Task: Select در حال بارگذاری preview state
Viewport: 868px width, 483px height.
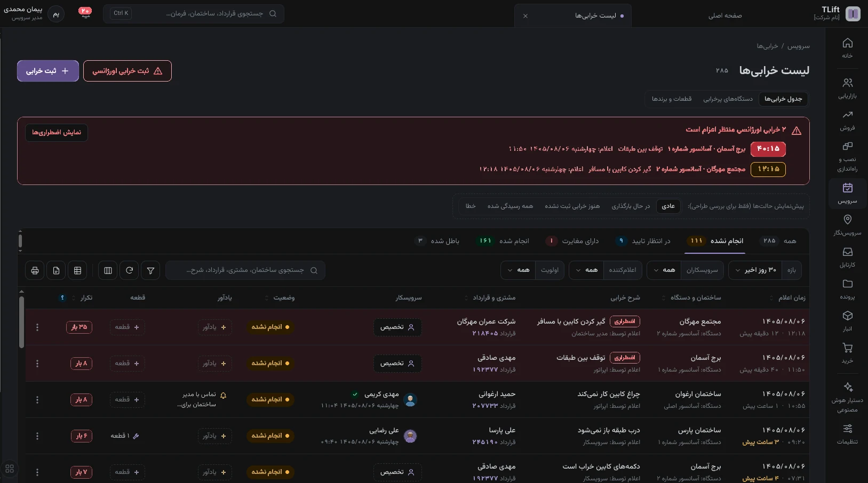Action: click(x=631, y=206)
